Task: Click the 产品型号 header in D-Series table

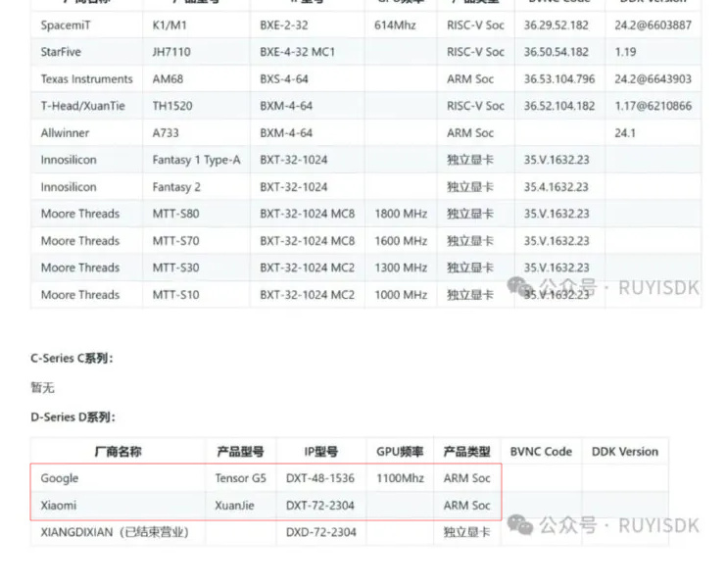Action: click(x=240, y=452)
